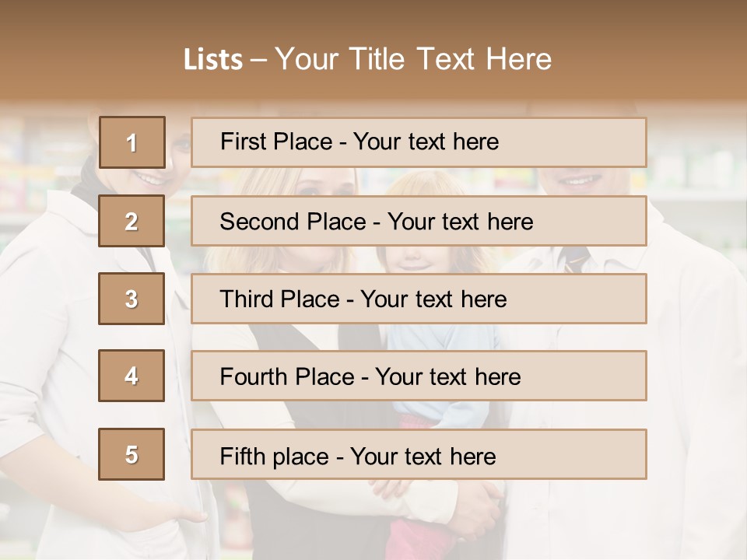Click the number 4 box
The width and height of the screenshot is (747, 560).
[132, 376]
